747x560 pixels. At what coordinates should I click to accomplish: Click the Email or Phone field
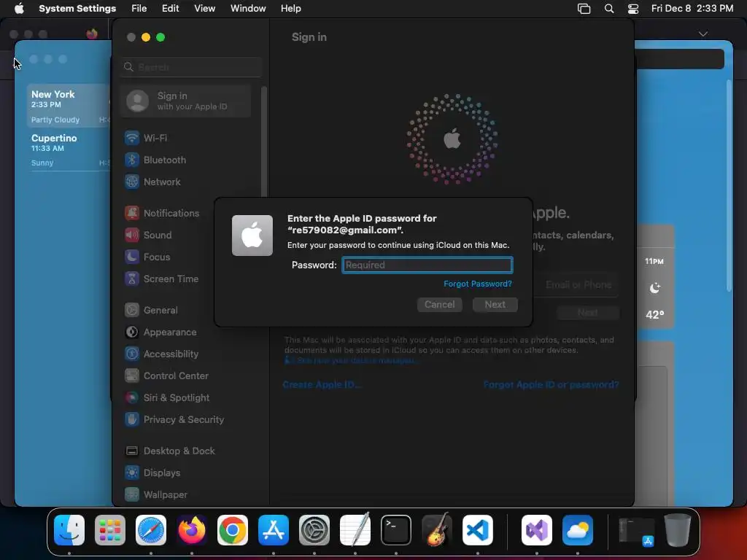576,285
